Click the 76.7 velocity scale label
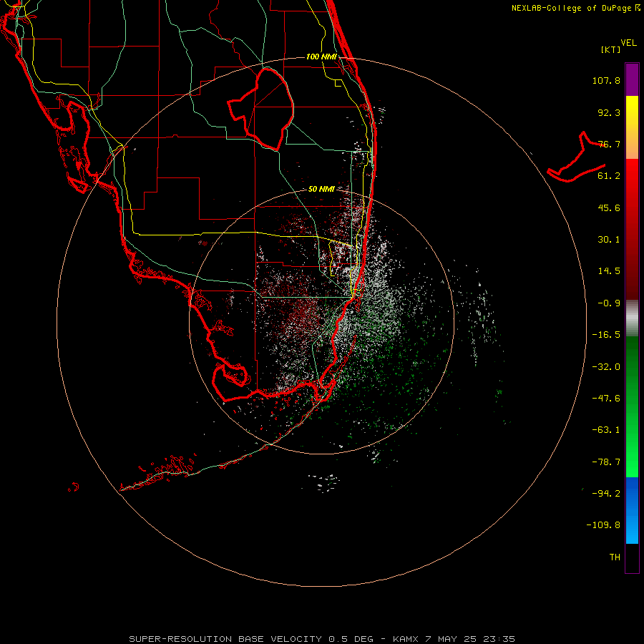The height and width of the screenshot is (644, 644). (609, 144)
